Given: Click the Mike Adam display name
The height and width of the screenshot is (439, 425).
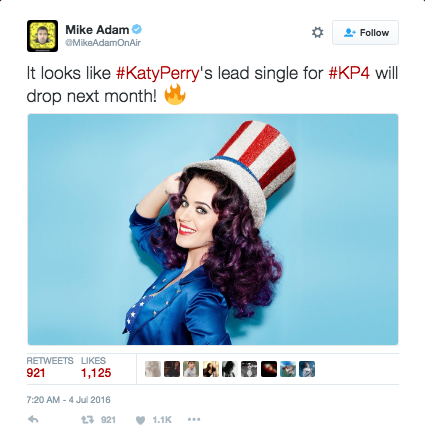Looking at the screenshot, I should click(x=97, y=30).
